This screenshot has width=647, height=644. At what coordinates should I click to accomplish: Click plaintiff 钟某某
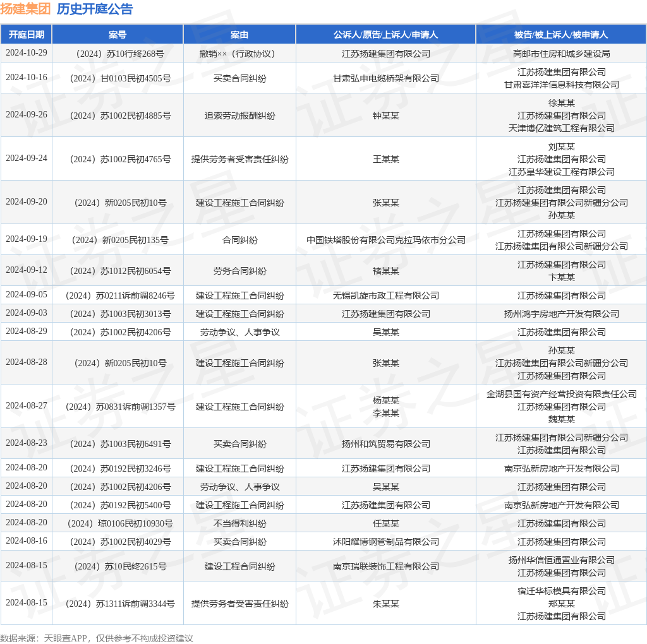click(386, 116)
